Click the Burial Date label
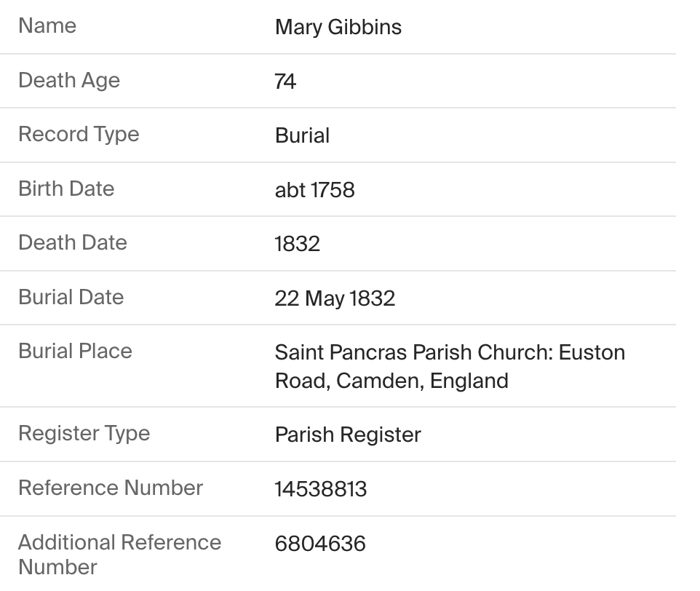Screen dimensions: 700x591 [71, 297]
